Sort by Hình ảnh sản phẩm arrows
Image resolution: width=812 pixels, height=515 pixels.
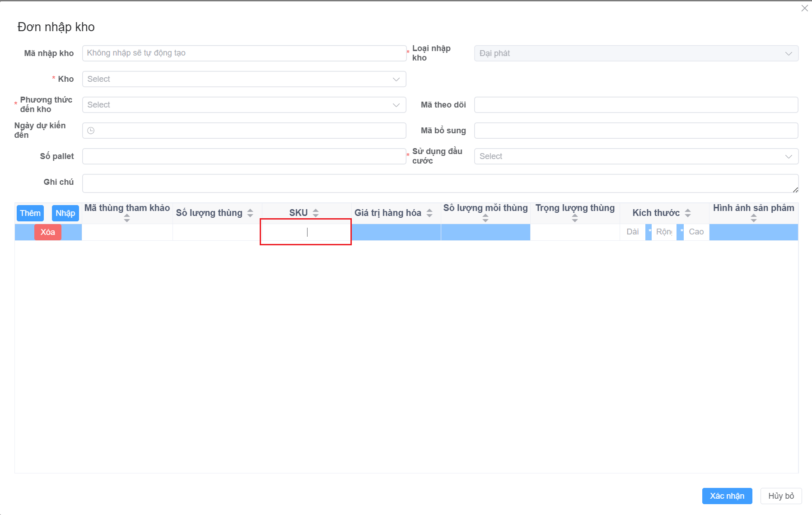click(753, 218)
